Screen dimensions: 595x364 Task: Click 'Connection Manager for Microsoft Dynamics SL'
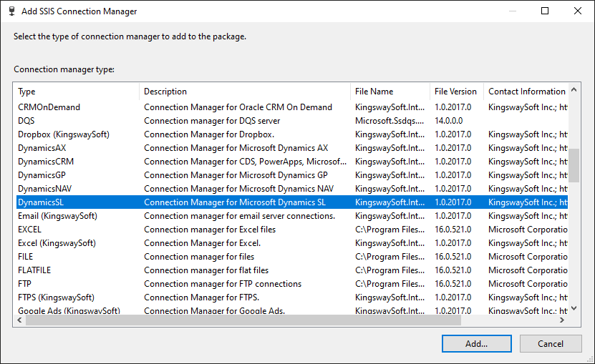[235, 202]
